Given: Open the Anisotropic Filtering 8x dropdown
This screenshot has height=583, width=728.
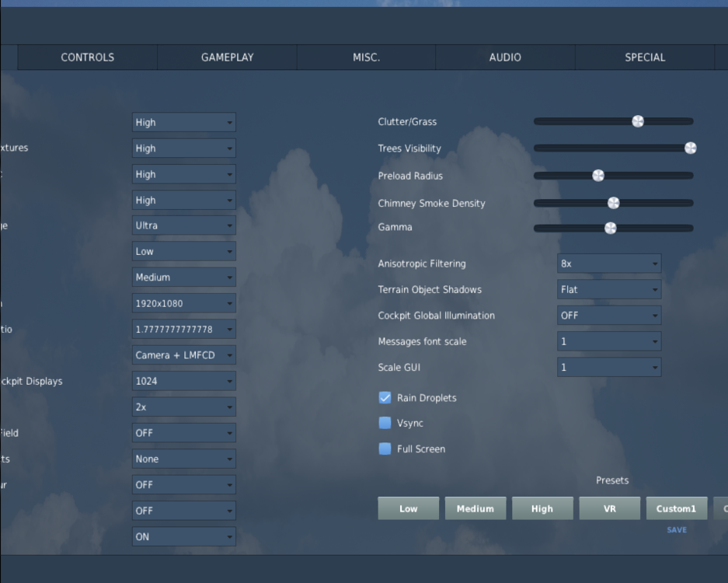Looking at the screenshot, I should click(x=608, y=264).
